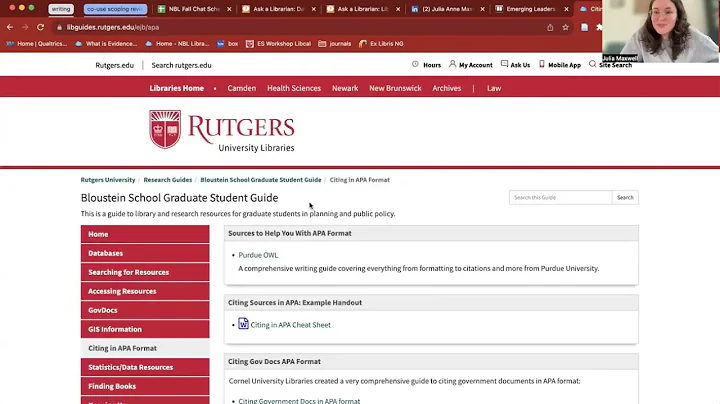
Task: Open the ES Workshop Libcal bookmark
Action: pyautogui.click(x=279, y=44)
